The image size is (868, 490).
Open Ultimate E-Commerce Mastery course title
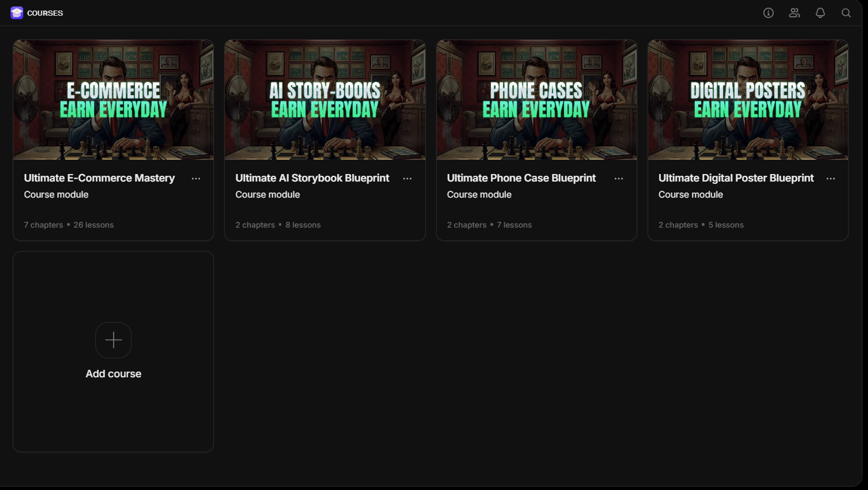[99, 178]
